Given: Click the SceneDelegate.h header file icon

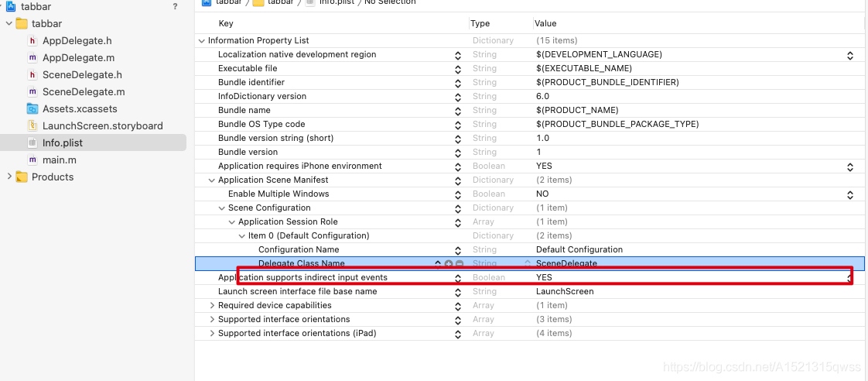Looking at the screenshot, I should coord(32,75).
